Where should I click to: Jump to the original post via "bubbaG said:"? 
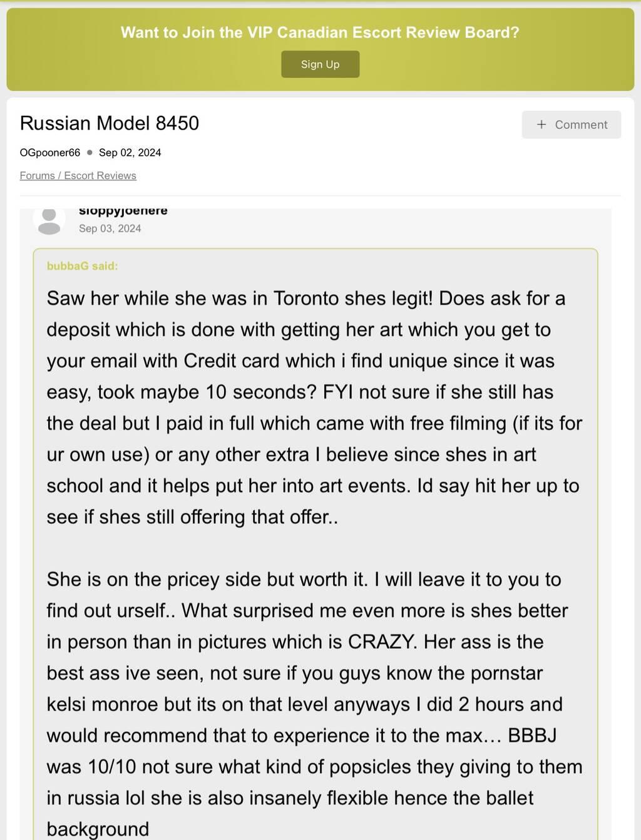pos(82,266)
